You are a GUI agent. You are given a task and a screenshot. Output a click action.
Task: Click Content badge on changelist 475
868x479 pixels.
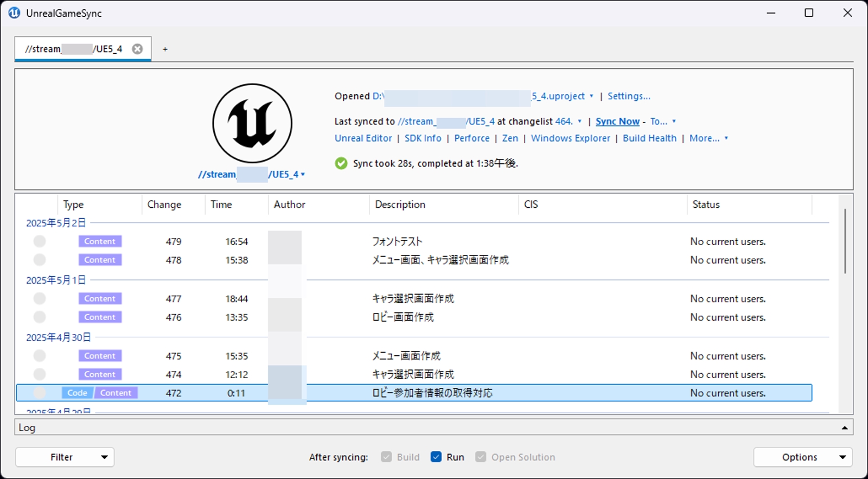[100, 356]
